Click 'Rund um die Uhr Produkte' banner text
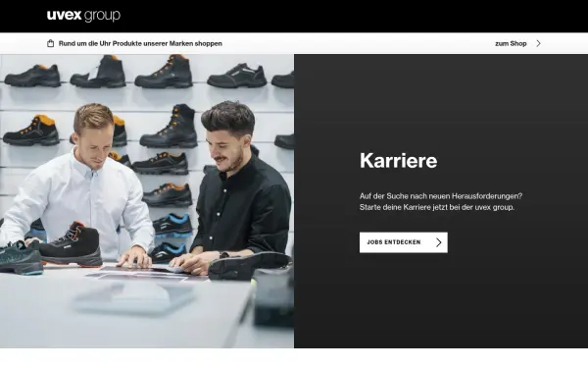The image size is (588, 368). tap(140, 43)
